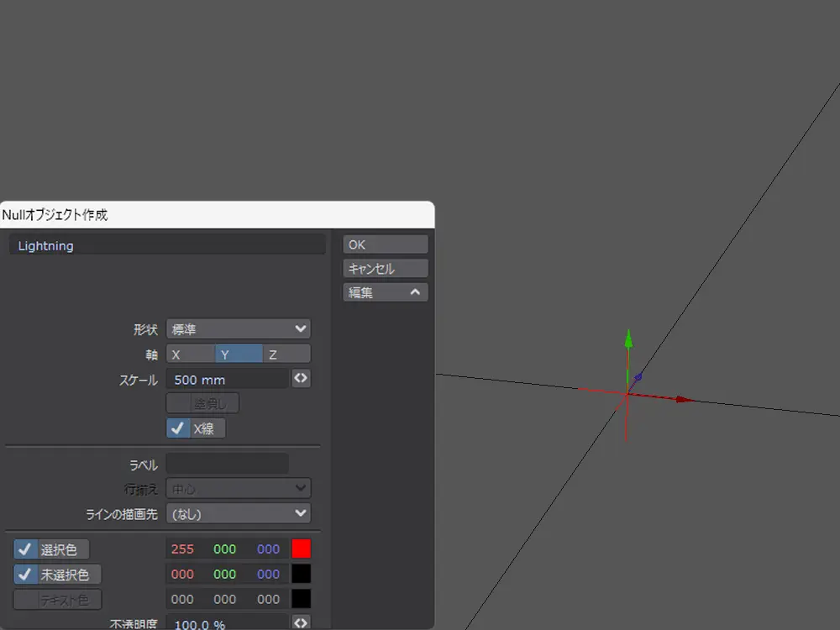Click the red 選択色 color swatch

pyautogui.click(x=301, y=549)
